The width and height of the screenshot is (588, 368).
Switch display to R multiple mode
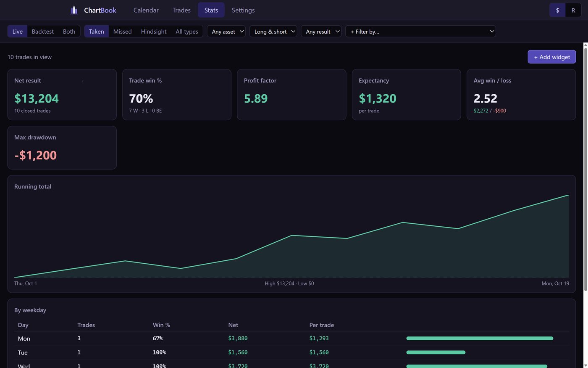573,10
